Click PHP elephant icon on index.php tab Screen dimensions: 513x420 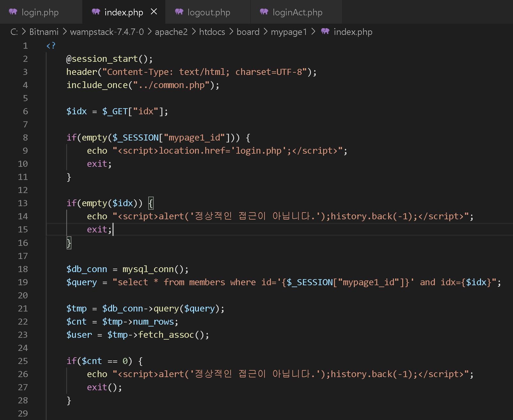[x=96, y=12]
